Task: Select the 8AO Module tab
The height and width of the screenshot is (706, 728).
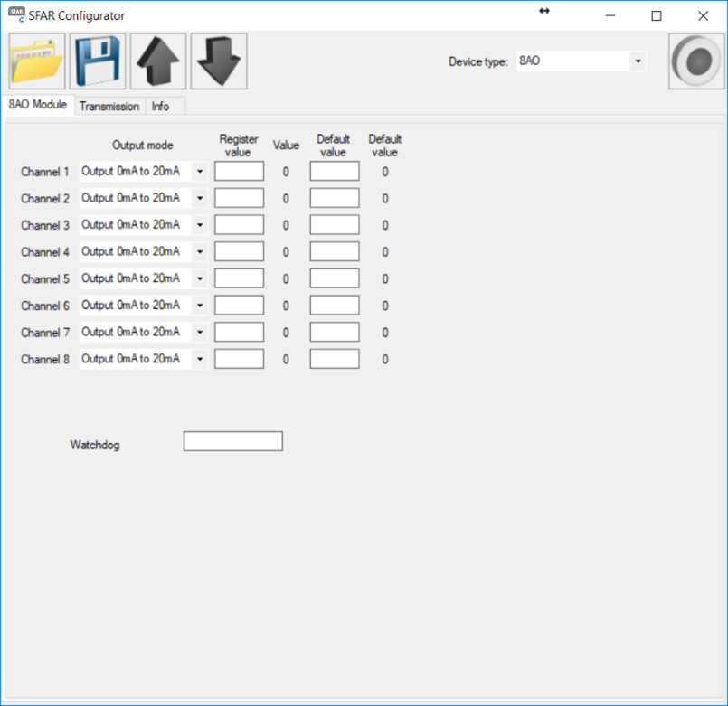Action: pyautogui.click(x=38, y=105)
